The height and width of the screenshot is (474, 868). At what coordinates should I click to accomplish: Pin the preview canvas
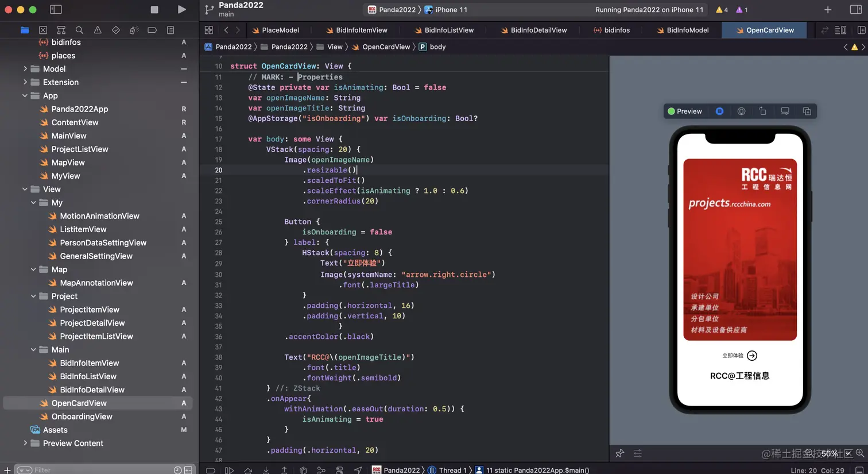pos(619,453)
